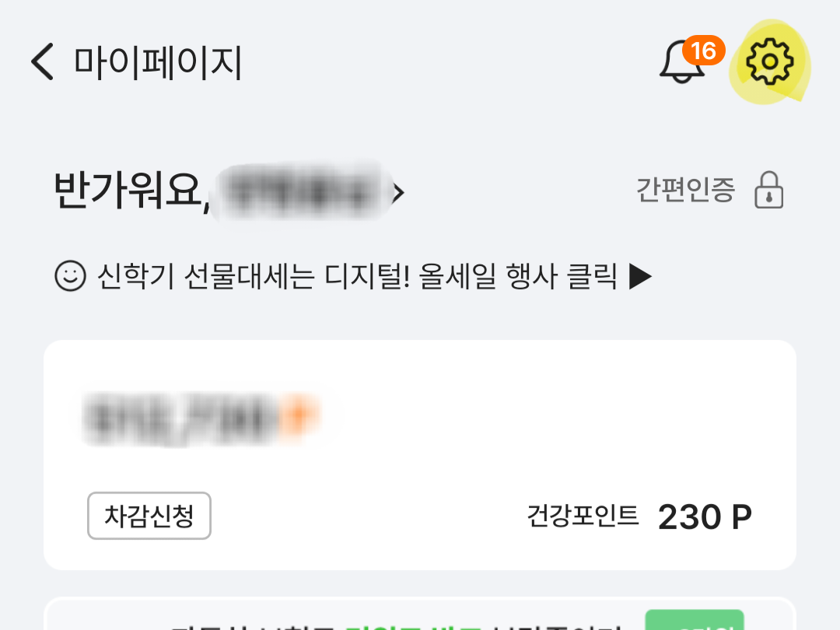Click the smiley face icon

(70, 276)
